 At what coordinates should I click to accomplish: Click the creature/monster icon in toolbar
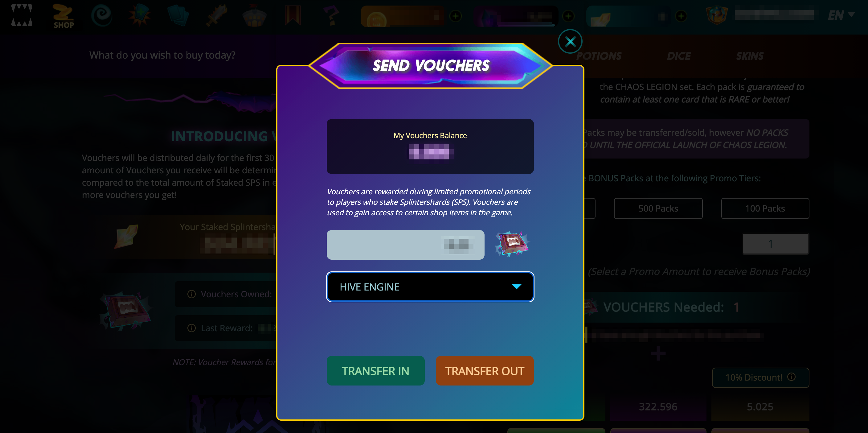pyautogui.click(x=22, y=15)
